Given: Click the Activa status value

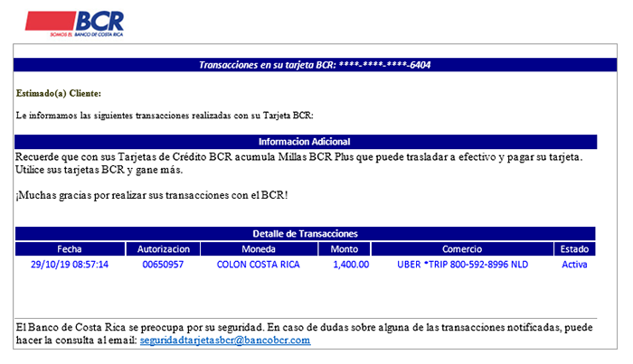Looking at the screenshot, I should click(574, 265).
